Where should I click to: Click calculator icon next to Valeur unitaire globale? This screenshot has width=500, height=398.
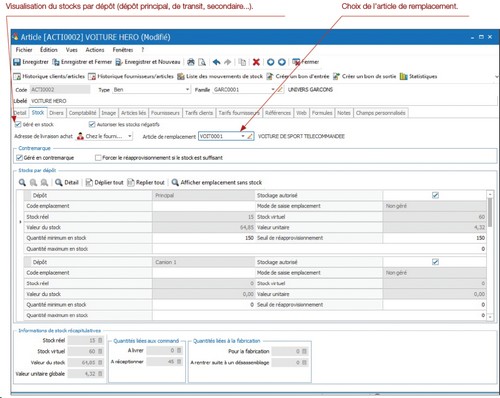pyautogui.click(x=100, y=374)
